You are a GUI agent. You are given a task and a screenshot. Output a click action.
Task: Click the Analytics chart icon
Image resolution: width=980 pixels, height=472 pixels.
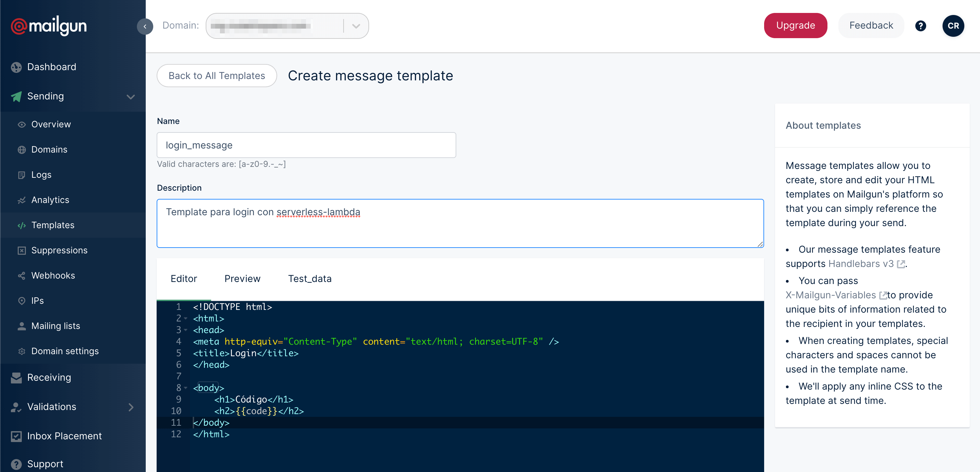[22, 200]
